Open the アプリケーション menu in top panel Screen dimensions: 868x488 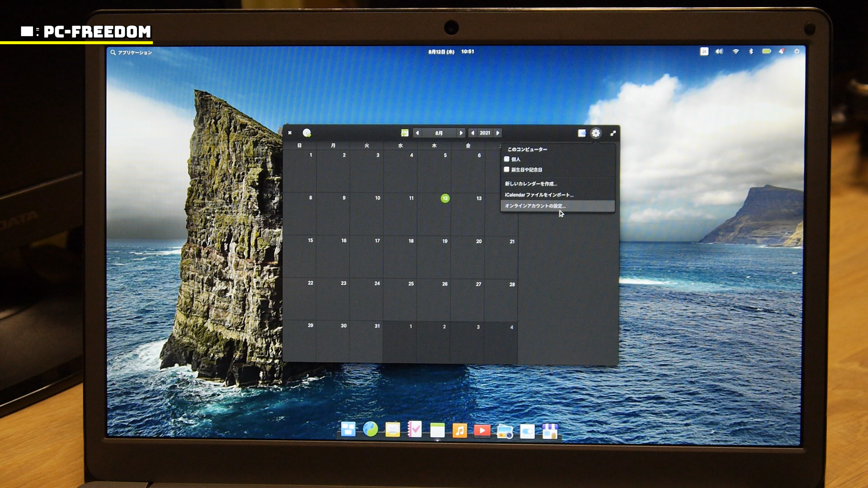point(131,52)
